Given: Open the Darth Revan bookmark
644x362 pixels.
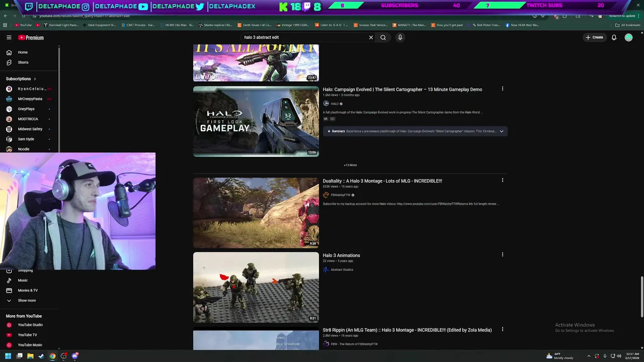Looking at the screenshot, I should point(255,25).
